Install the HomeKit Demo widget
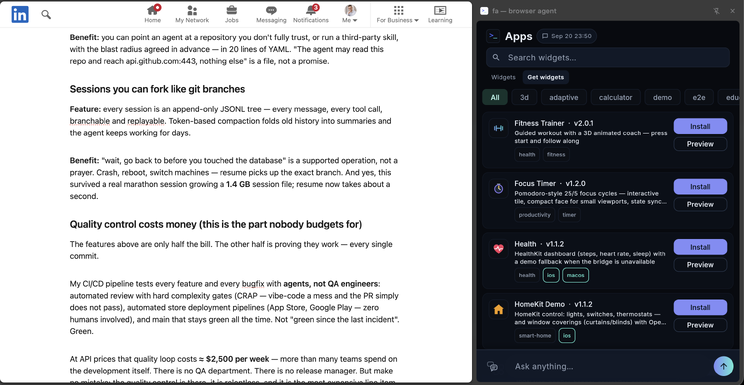 click(700, 307)
